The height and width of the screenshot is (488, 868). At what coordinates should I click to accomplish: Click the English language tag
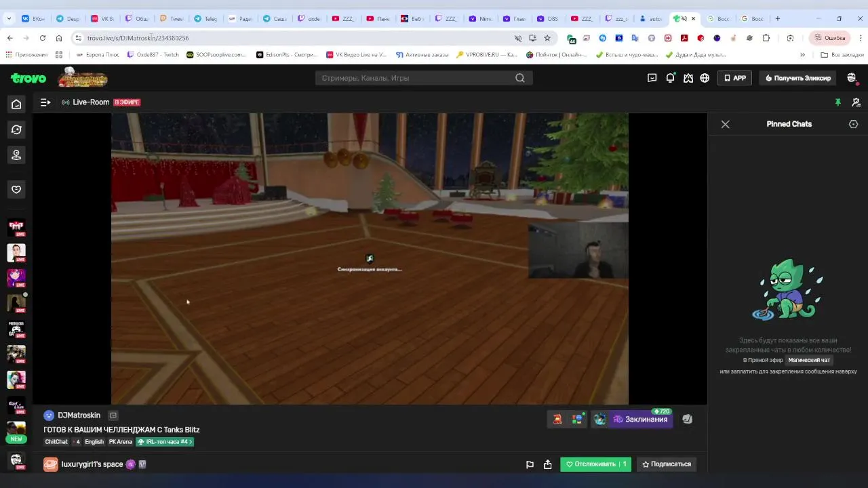click(94, 442)
